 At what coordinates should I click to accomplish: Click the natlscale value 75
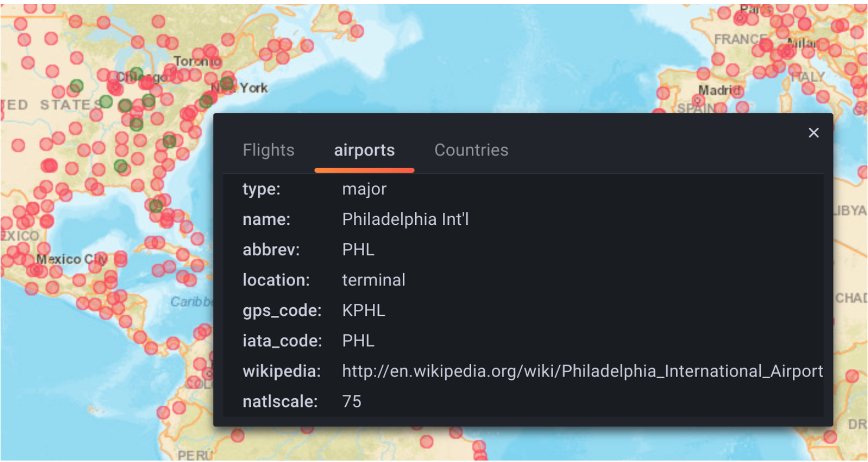click(x=352, y=401)
